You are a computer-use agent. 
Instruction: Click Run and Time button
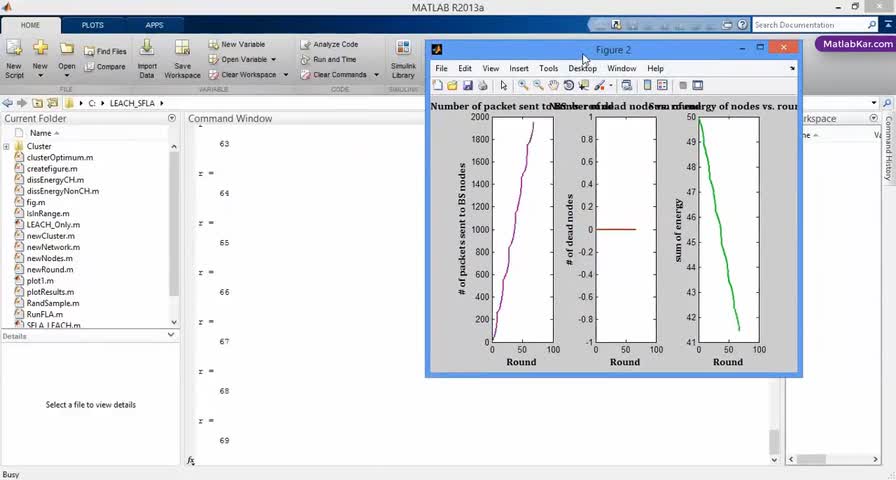point(329,59)
